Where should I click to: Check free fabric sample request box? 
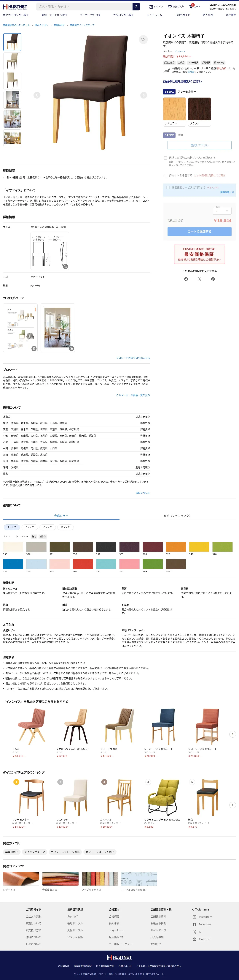tap(165, 158)
